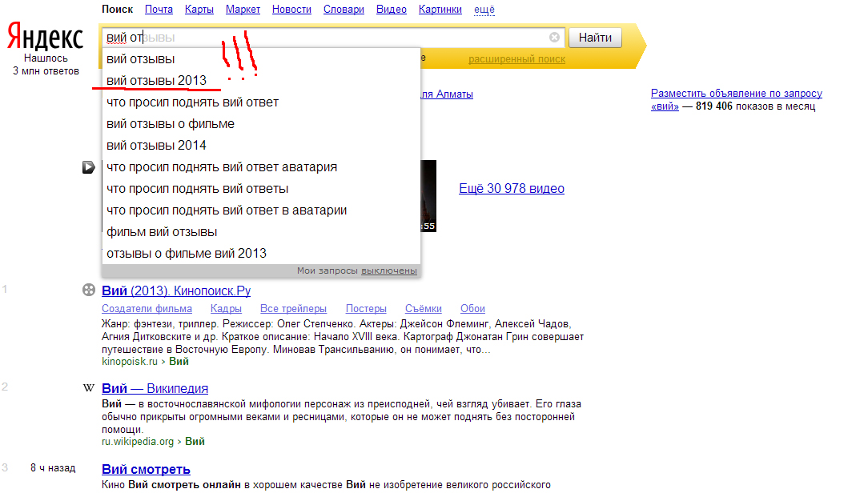
Task: Click video thumbnail showing :55 duration
Action: (x=428, y=196)
